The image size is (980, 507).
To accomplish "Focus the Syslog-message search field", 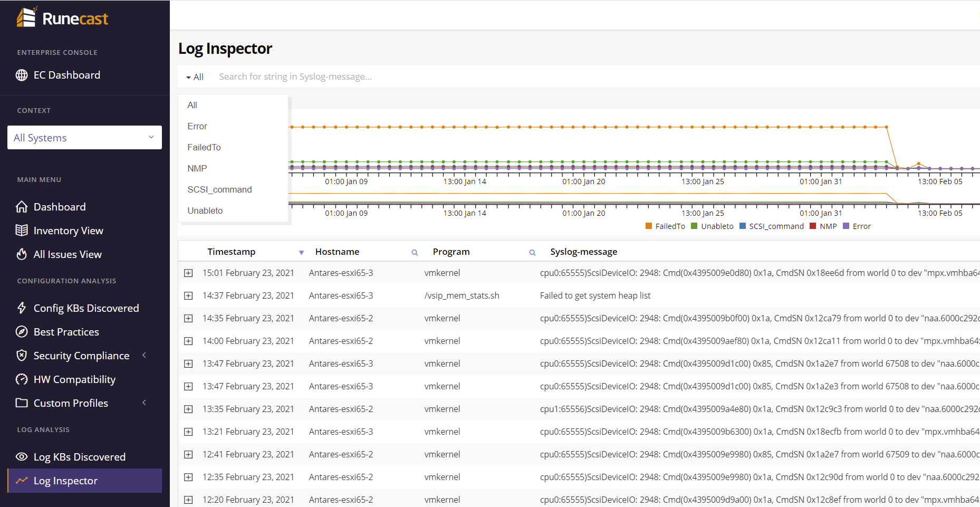I will (596, 76).
